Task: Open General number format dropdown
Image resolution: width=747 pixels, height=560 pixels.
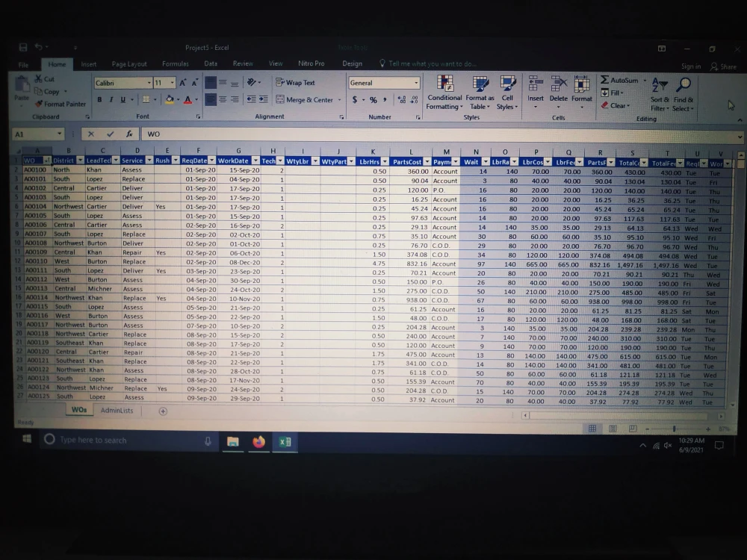Action: click(416, 83)
